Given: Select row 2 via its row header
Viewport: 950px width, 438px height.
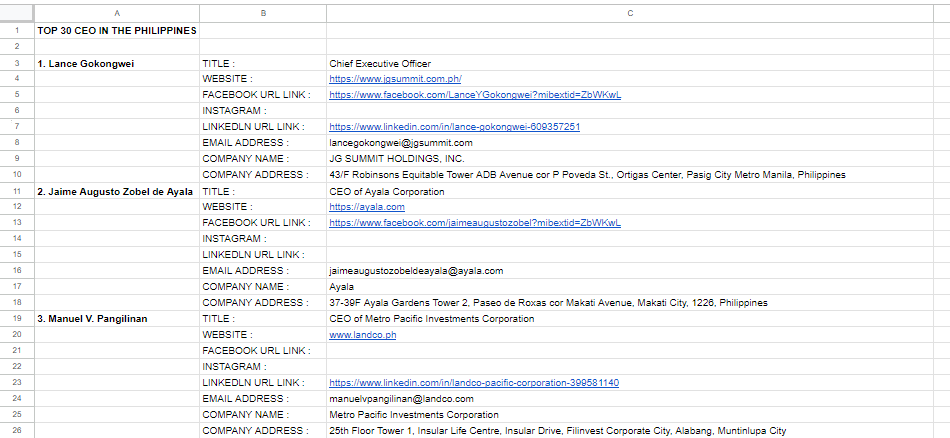Looking at the screenshot, I should pyautogui.click(x=17, y=47).
